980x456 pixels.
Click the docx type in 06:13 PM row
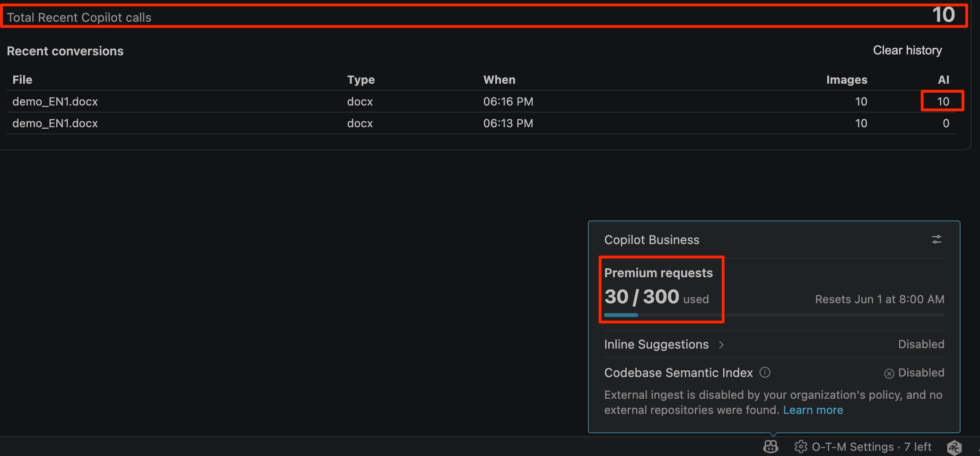point(360,123)
